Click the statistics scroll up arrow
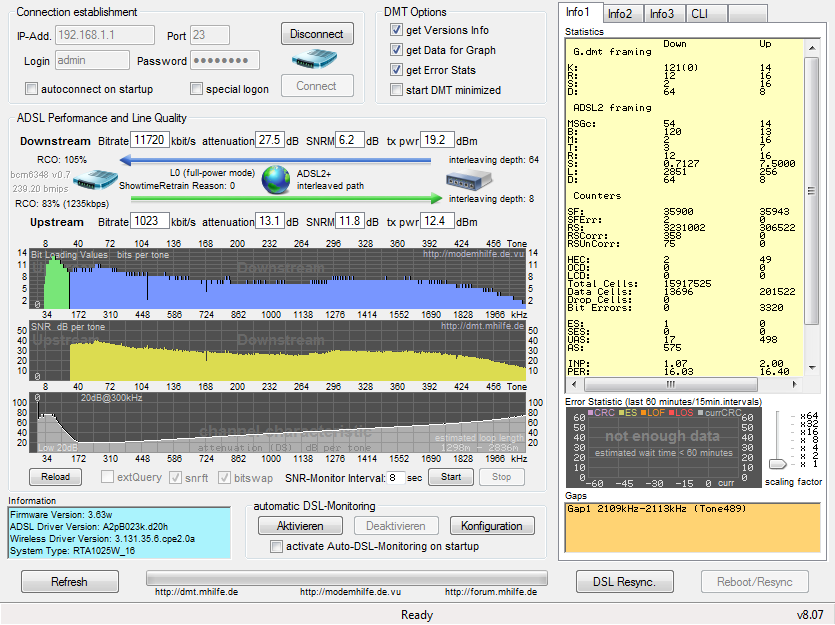 (812, 48)
